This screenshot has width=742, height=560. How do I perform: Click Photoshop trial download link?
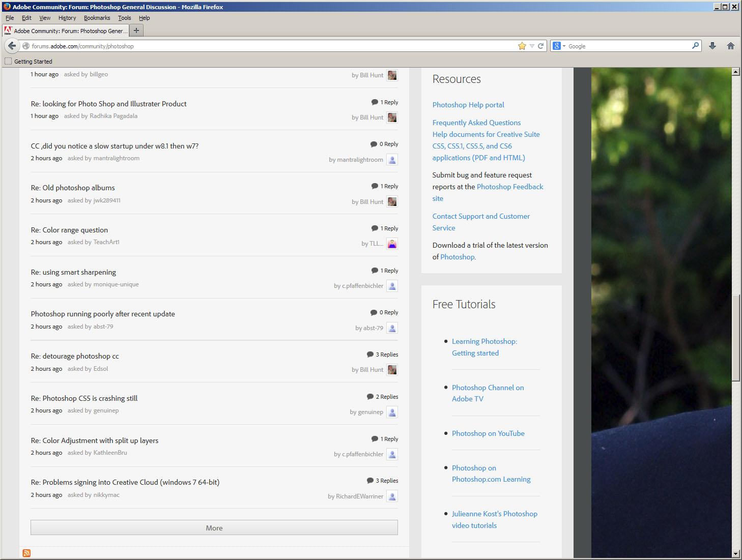pos(458,257)
